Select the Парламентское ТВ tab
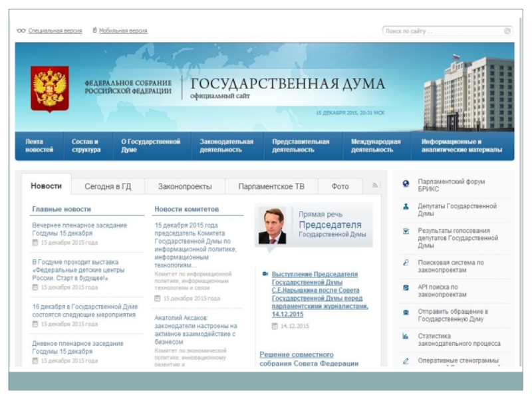This screenshot has height=399, width=532. click(x=271, y=187)
